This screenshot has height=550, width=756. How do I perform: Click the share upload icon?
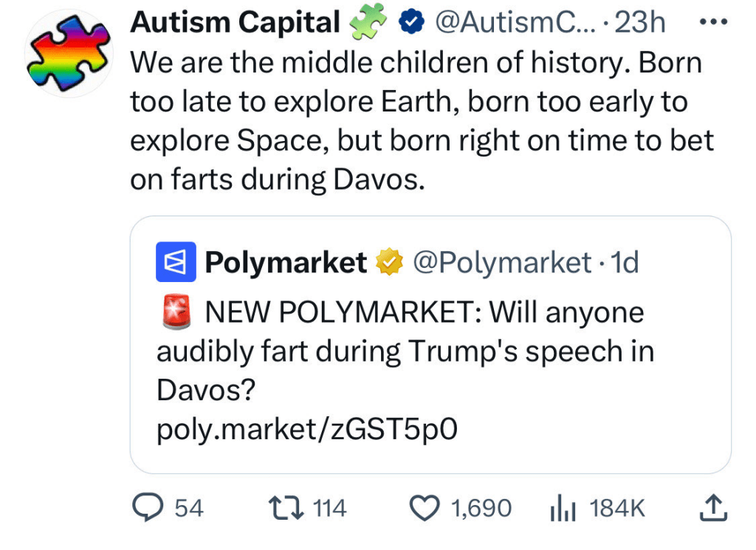coord(712,506)
